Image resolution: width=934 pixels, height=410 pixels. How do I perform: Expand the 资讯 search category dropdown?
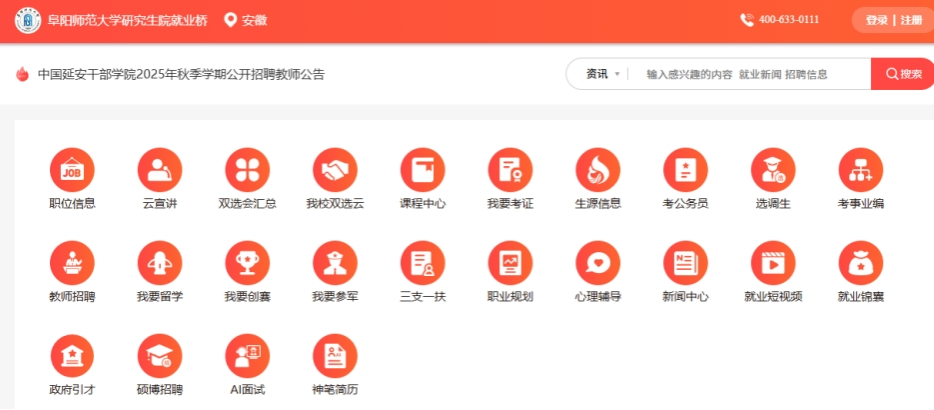(603, 74)
